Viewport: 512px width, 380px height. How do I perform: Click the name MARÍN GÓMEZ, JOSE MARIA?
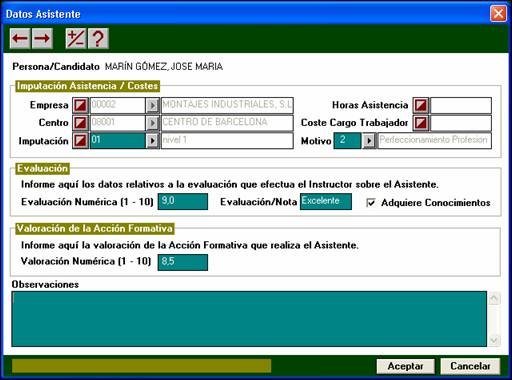click(164, 67)
